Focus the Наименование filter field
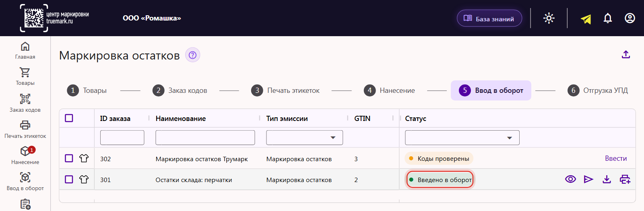644x211 pixels. point(205,137)
